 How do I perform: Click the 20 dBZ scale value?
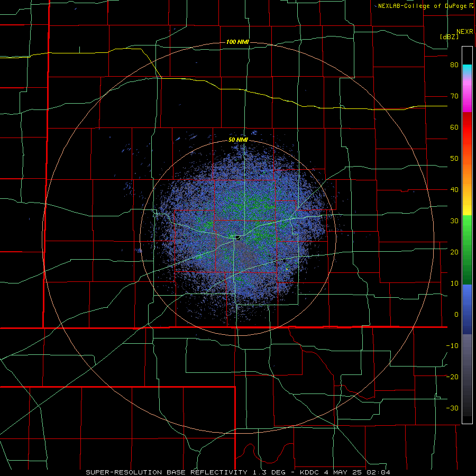454,252
